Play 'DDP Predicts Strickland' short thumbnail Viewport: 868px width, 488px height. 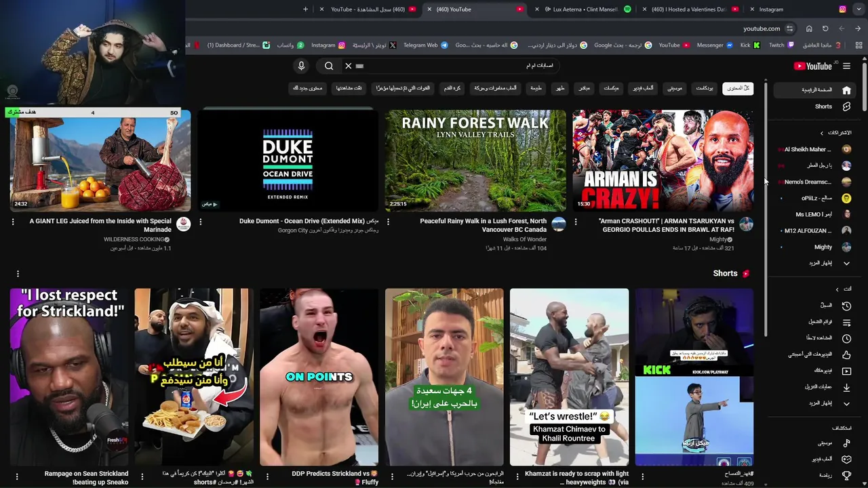319,377
